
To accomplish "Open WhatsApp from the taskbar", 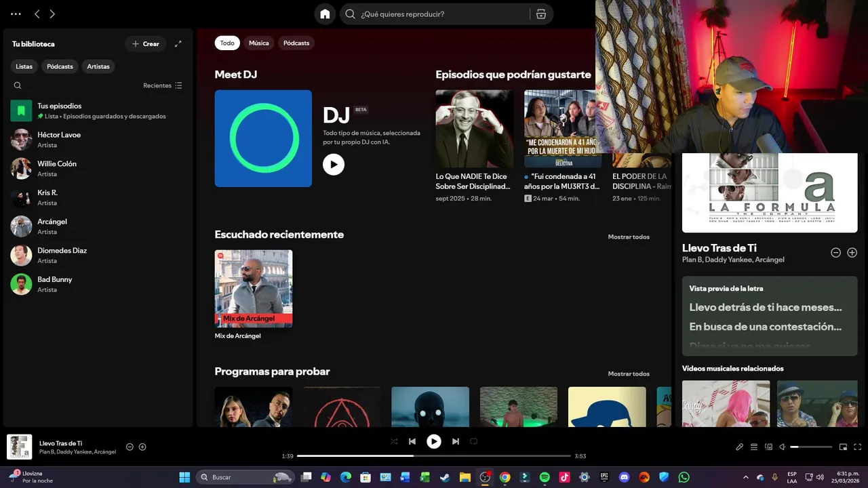I will (684, 477).
